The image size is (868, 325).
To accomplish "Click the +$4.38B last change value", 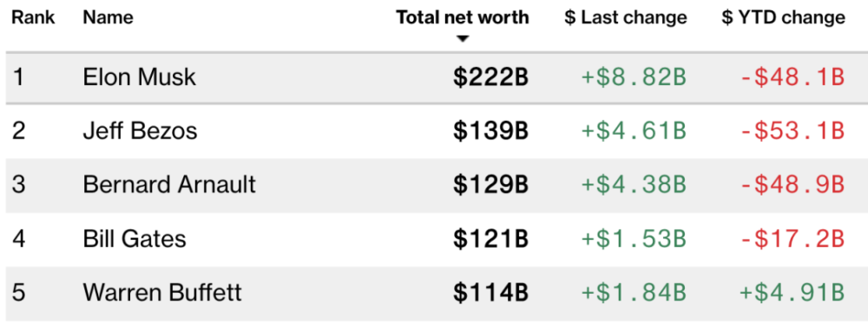I will click(634, 185).
